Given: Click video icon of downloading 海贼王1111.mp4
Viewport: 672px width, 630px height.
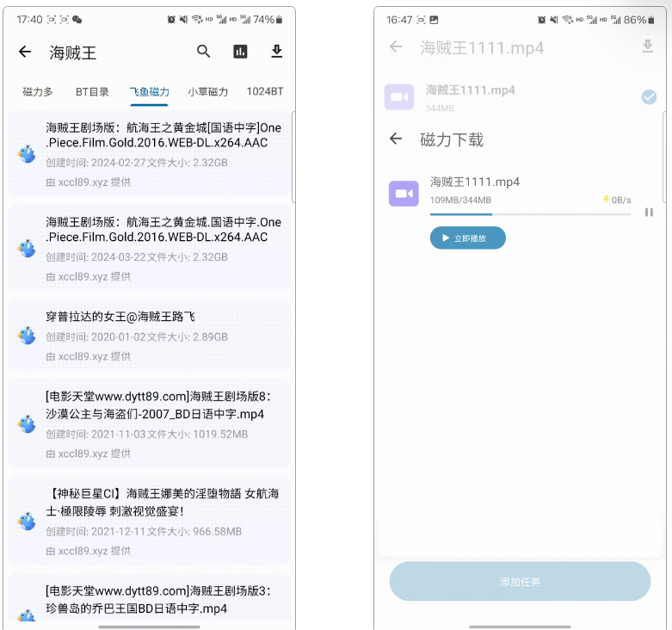Looking at the screenshot, I should (404, 194).
